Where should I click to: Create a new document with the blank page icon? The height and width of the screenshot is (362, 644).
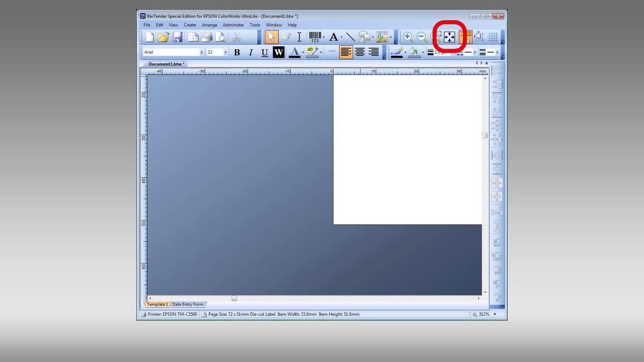click(149, 37)
